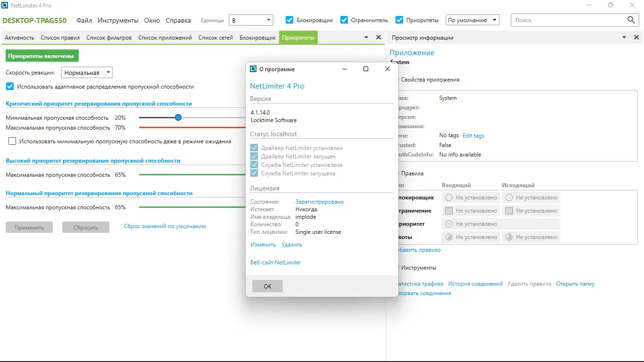Image resolution: width=644 pixels, height=362 pixels.
Task: Click the red 70% maximum bandwidth slider track
Action: coord(192,127)
